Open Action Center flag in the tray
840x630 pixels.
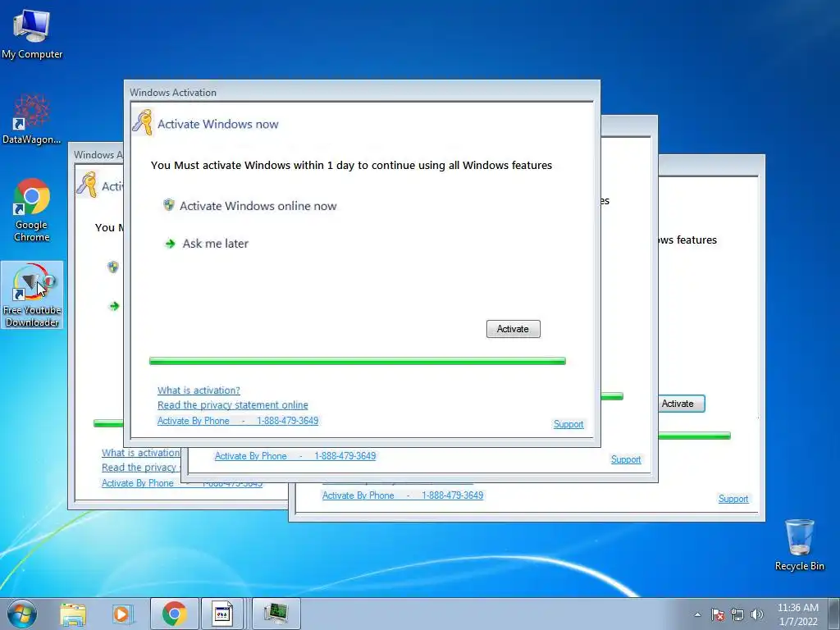click(x=717, y=614)
